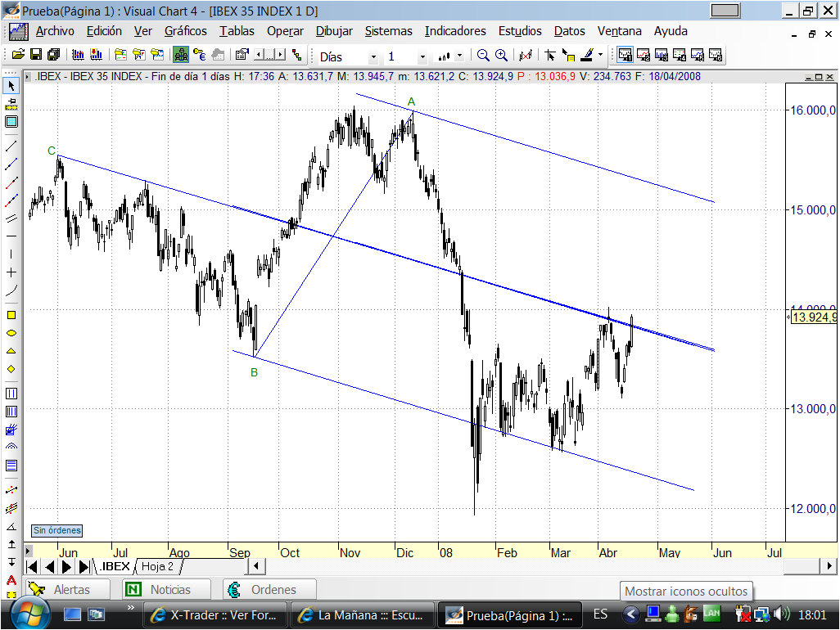
Task: Click the Windows Start orb
Action: pos(30,614)
